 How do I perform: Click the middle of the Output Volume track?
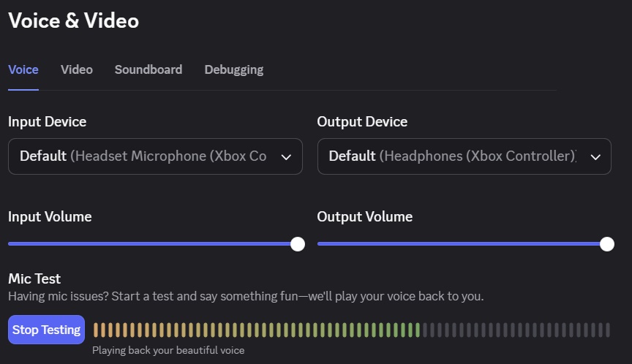(462, 244)
